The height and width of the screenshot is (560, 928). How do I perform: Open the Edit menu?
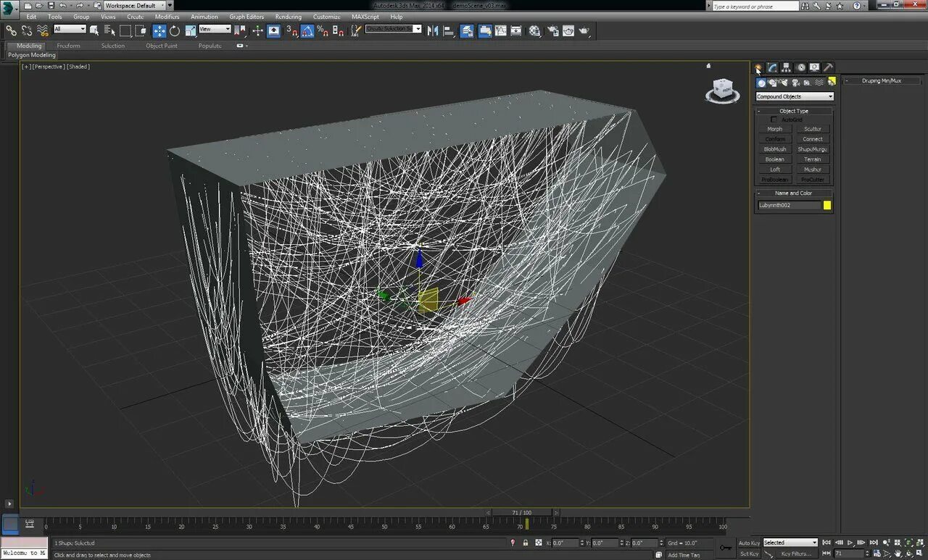[31, 17]
